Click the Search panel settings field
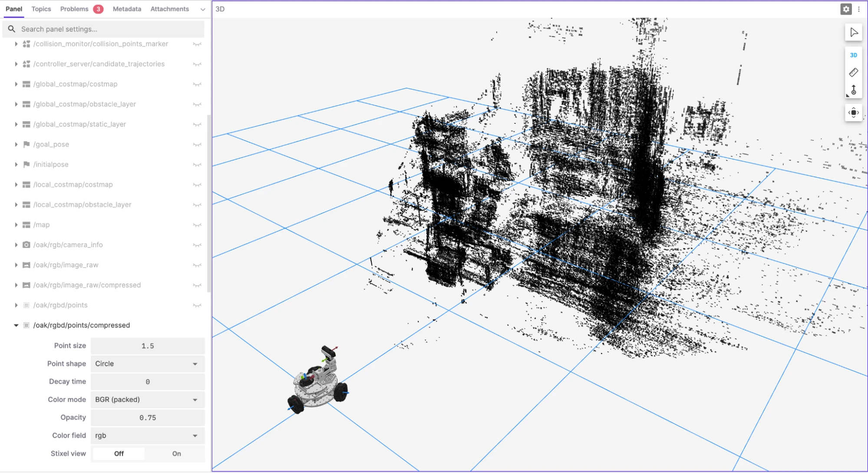Image resolution: width=868 pixels, height=473 pixels. [x=103, y=29]
